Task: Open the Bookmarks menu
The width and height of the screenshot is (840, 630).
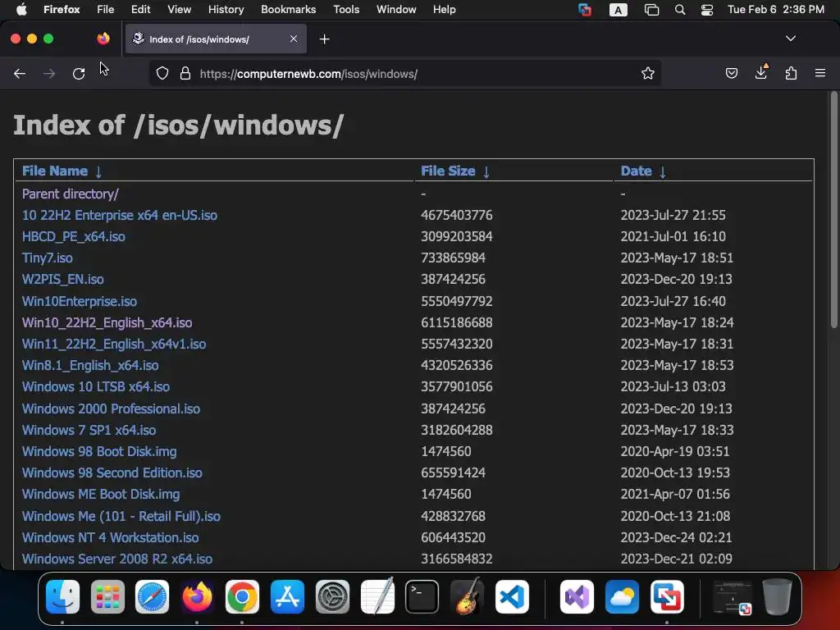Action: tap(288, 10)
